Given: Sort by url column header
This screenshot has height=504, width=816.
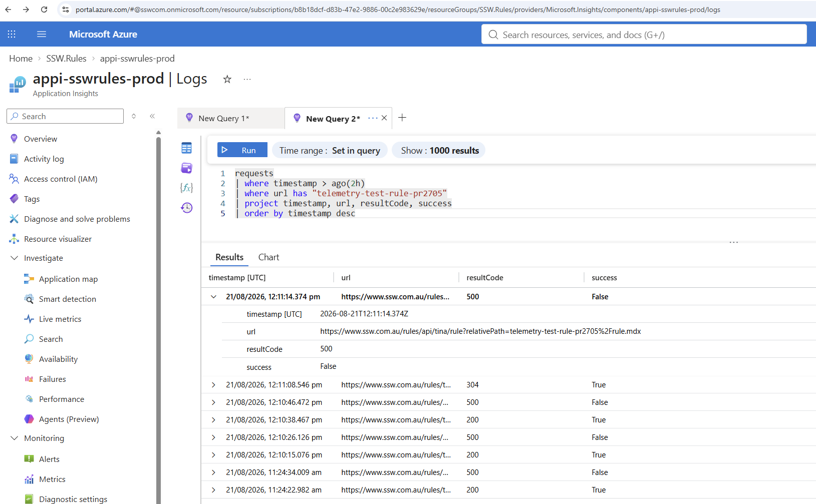Looking at the screenshot, I should [x=346, y=278].
